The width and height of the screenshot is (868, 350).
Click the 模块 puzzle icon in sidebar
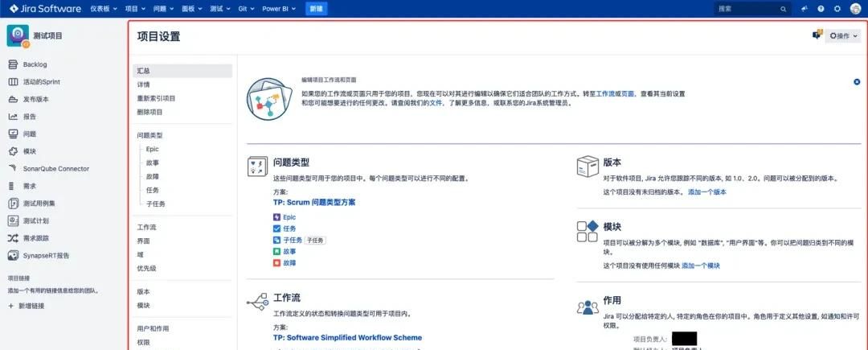[x=13, y=151]
